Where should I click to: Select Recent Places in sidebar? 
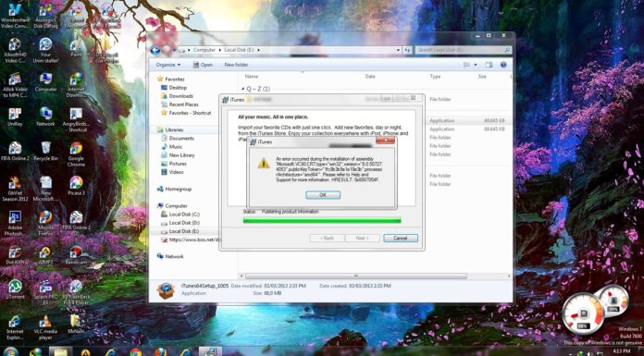click(x=183, y=104)
